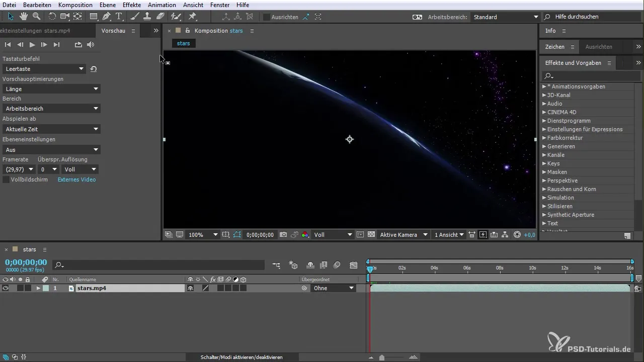
Task: Enable motion blur for the composition
Action: (x=337, y=265)
